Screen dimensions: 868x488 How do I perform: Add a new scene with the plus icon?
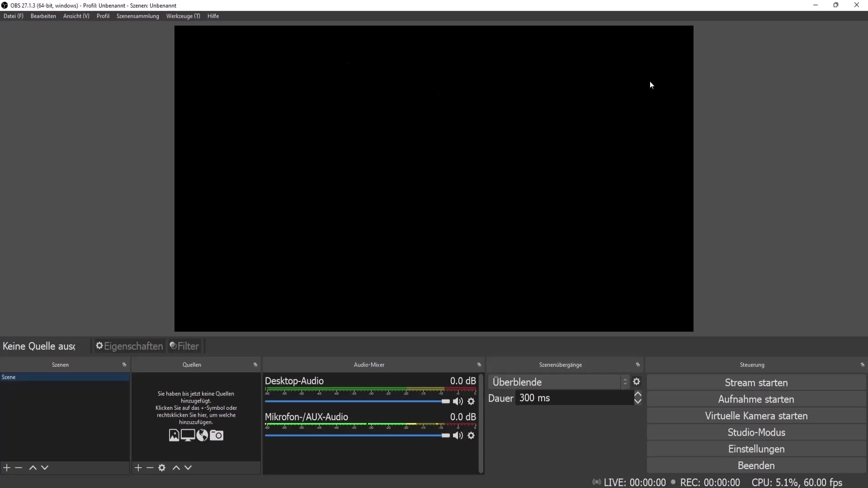click(7, 468)
